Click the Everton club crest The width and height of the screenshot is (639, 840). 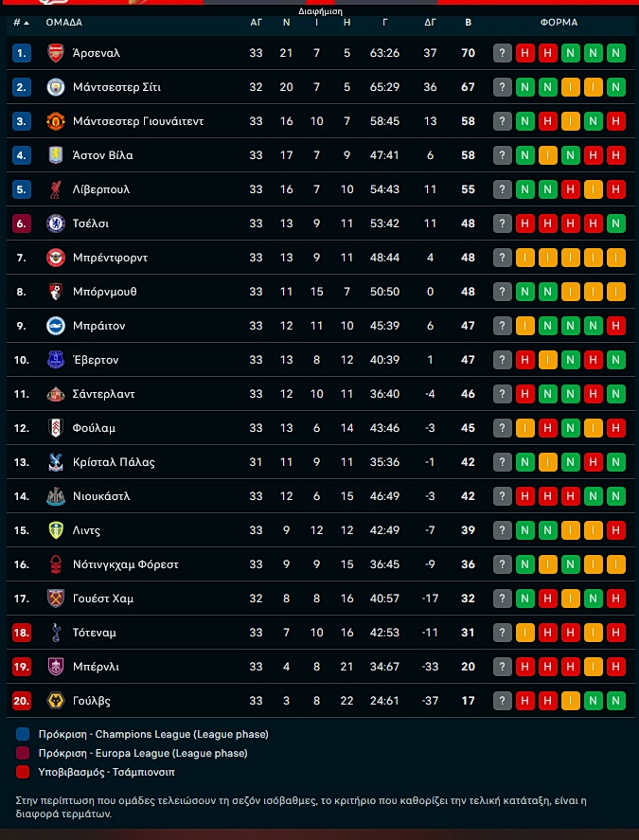pos(55,360)
